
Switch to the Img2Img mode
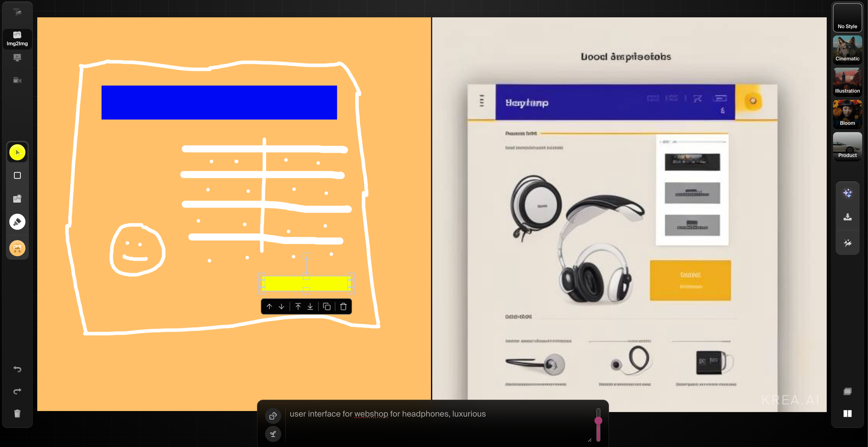(17, 39)
